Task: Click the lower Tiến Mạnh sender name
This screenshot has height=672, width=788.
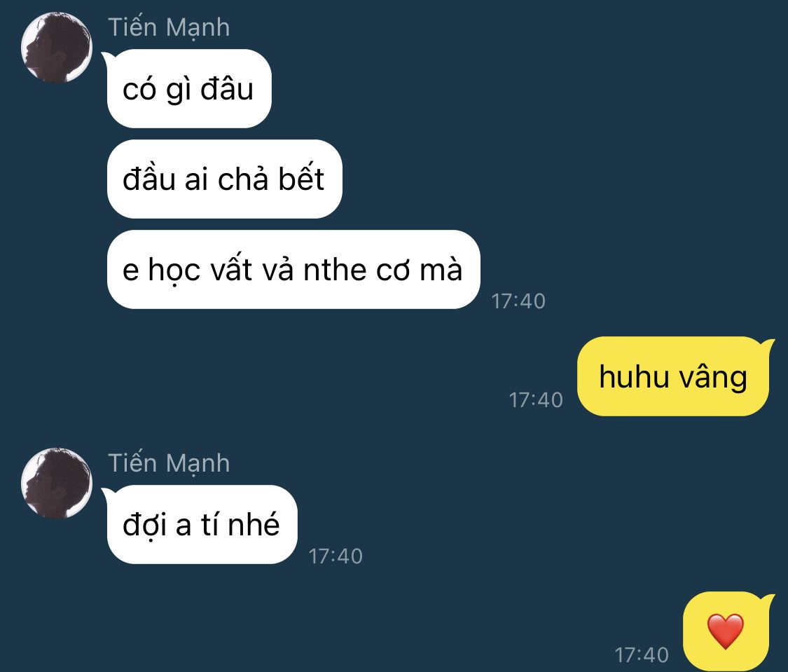Action: (169, 463)
